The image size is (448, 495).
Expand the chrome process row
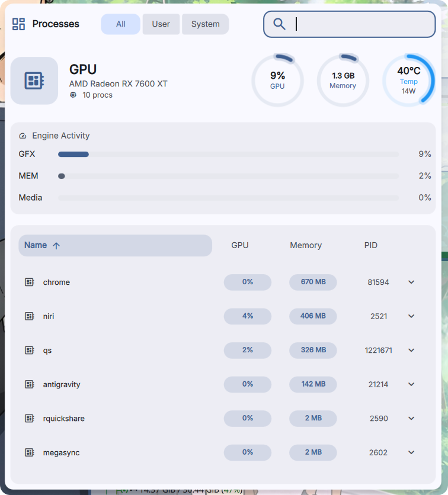pos(411,282)
